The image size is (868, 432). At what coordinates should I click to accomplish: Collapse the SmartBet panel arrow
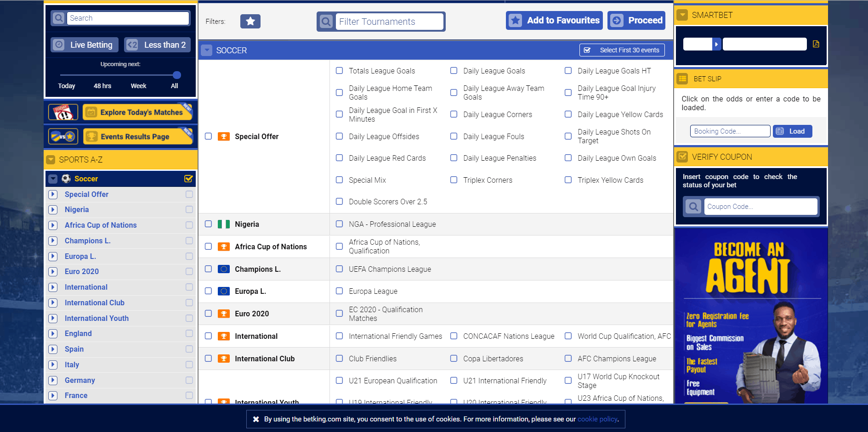coord(683,15)
